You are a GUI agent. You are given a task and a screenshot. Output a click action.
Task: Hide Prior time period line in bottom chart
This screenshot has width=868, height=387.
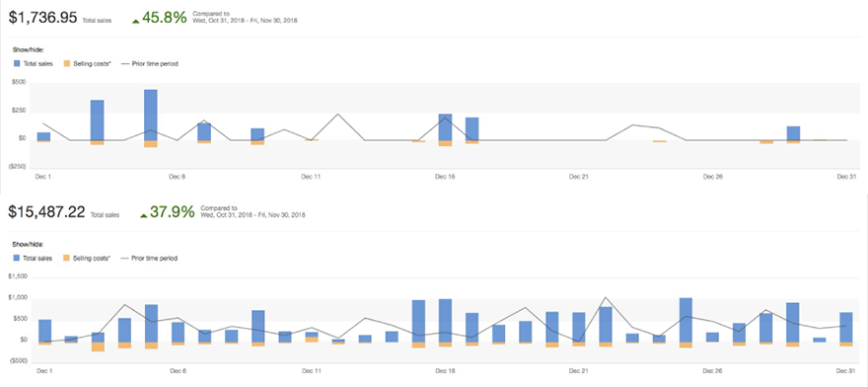149,258
